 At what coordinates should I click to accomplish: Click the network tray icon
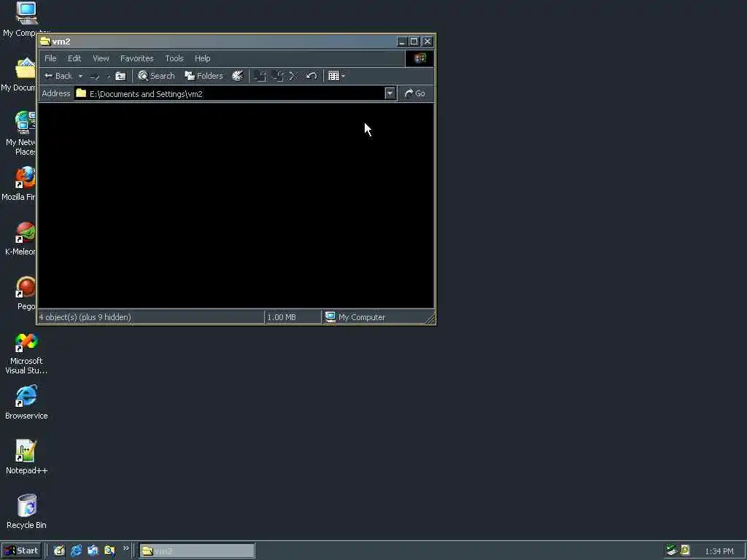click(x=672, y=551)
